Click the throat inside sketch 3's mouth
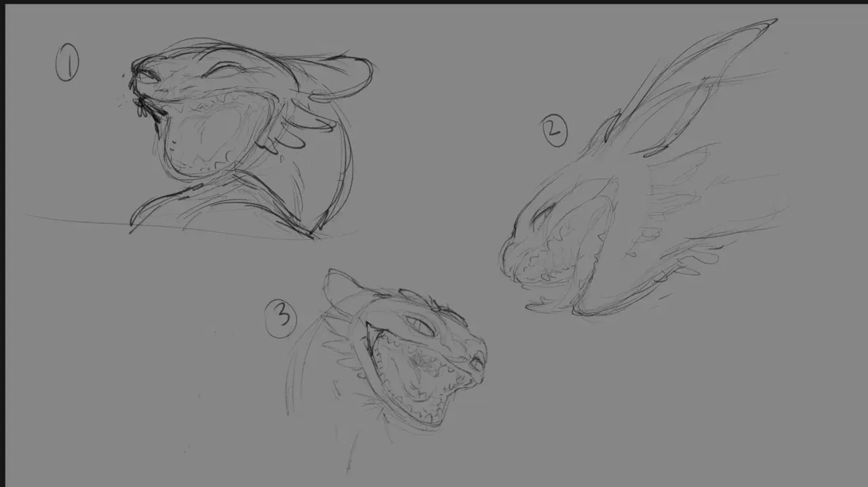 pos(417,370)
